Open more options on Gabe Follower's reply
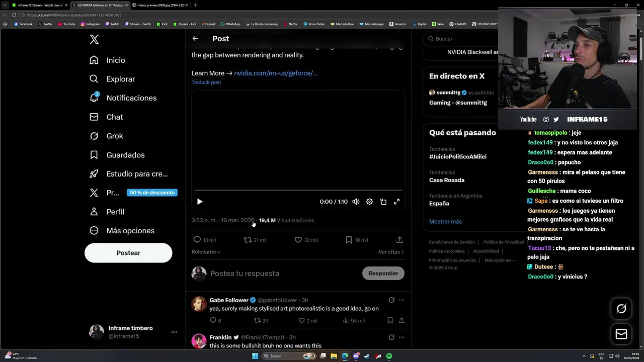 (401, 300)
